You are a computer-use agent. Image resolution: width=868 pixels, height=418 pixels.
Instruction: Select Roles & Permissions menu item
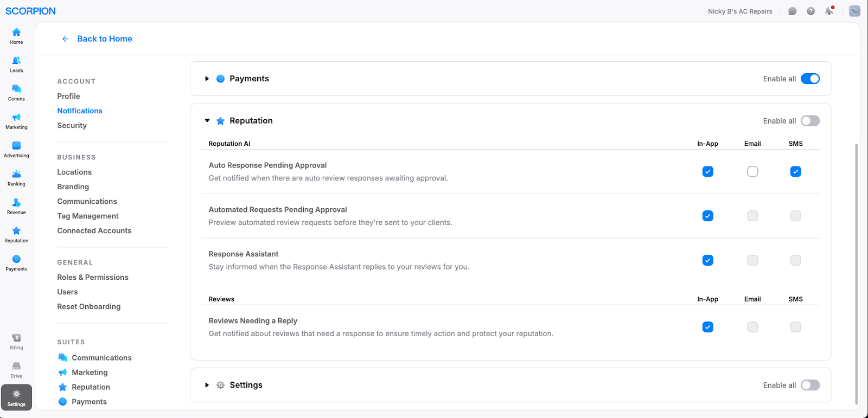(x=93, y=277)
